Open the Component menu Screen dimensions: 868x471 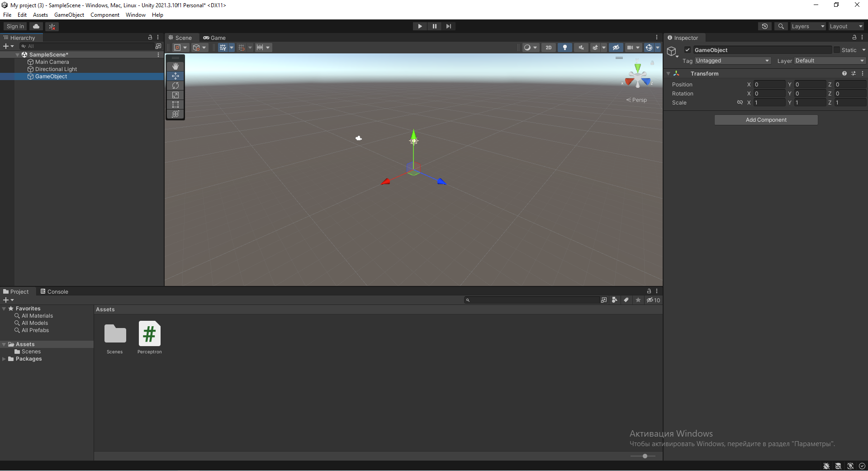(105, 15)
